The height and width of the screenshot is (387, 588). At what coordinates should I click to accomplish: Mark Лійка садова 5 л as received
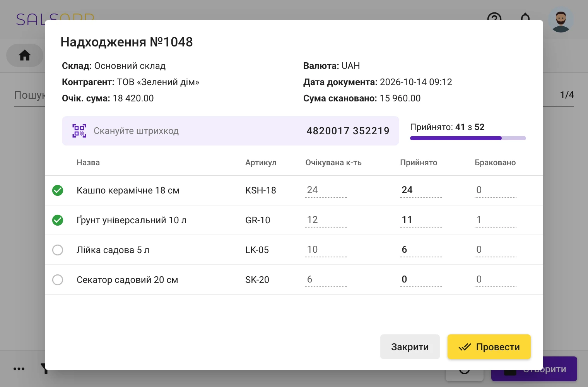pyautogui.click(x=58, y=250)
